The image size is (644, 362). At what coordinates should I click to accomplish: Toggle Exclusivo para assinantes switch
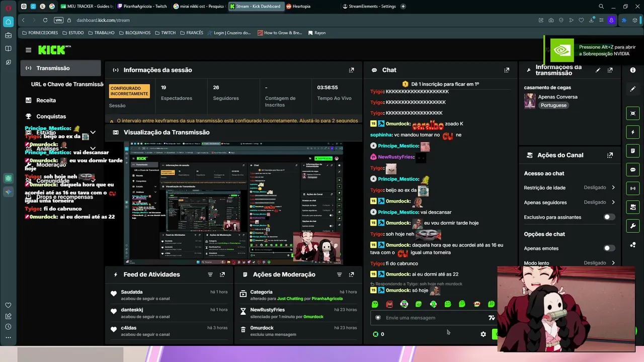[x=609, y=217]
